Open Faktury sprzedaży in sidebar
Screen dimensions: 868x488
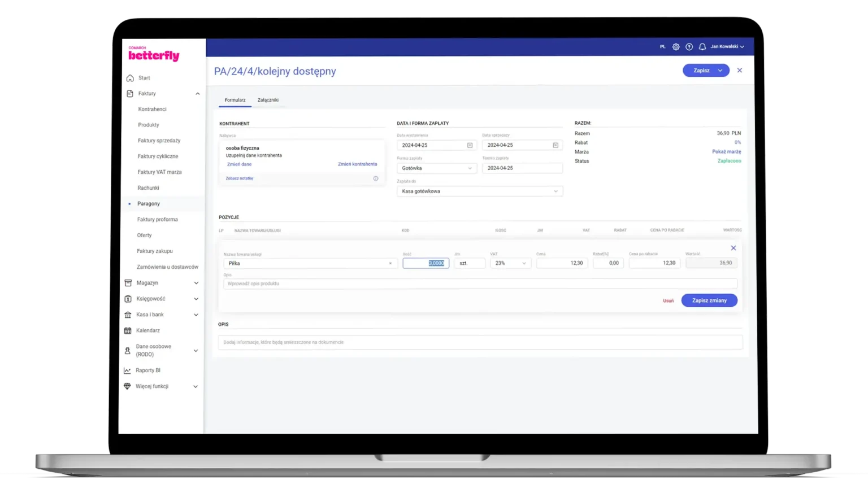[159, 141]
